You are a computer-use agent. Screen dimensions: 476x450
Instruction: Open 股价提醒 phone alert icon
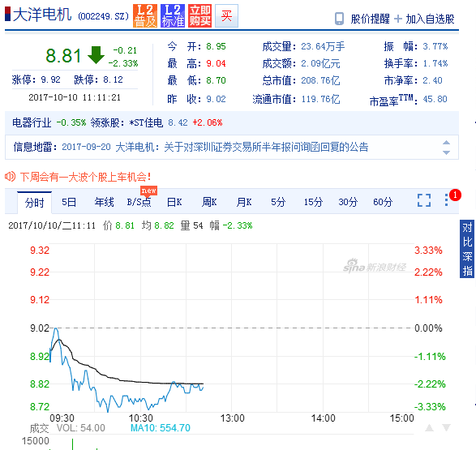click(339, 19)
